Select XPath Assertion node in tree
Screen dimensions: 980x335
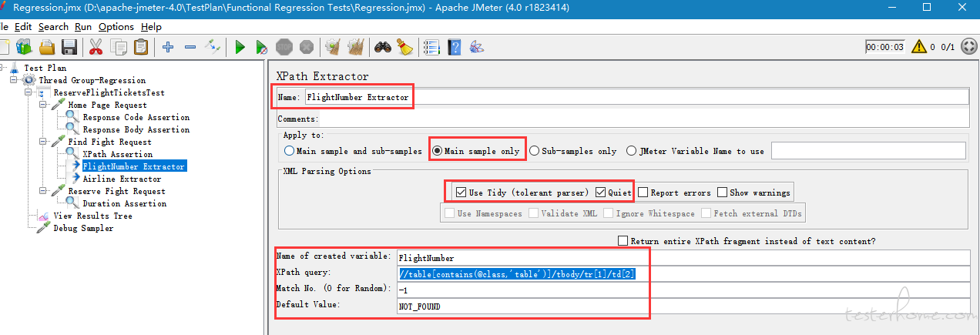(x=118, y=154)
